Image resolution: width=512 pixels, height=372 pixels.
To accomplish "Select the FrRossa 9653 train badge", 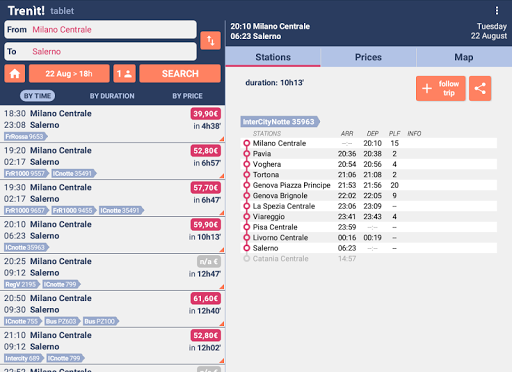I will point(26,136).
